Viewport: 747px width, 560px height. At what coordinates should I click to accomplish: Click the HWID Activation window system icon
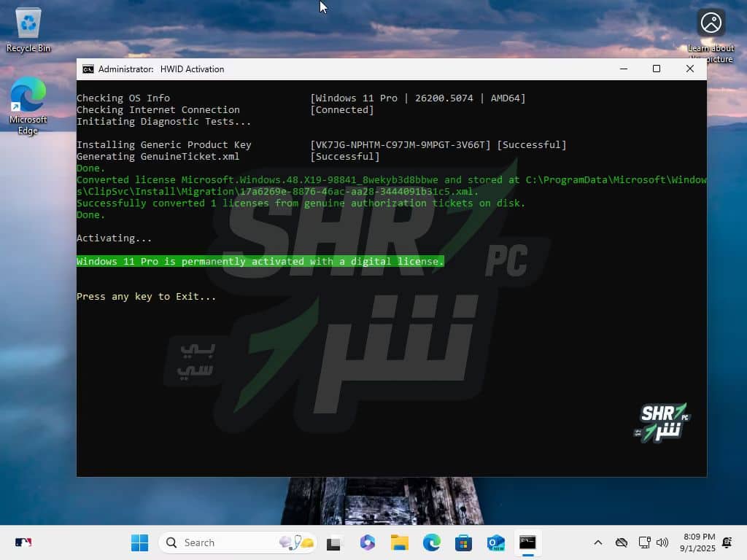tap(88, 69)
